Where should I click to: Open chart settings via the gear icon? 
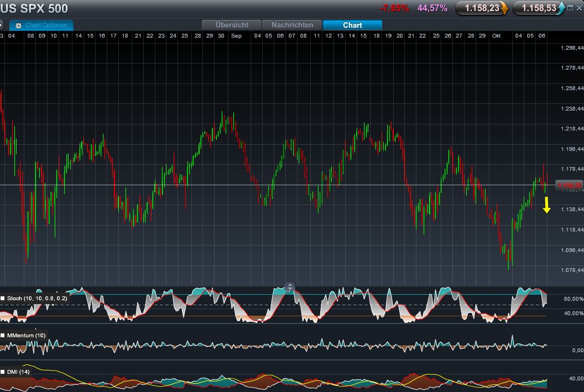pos(18,25)
